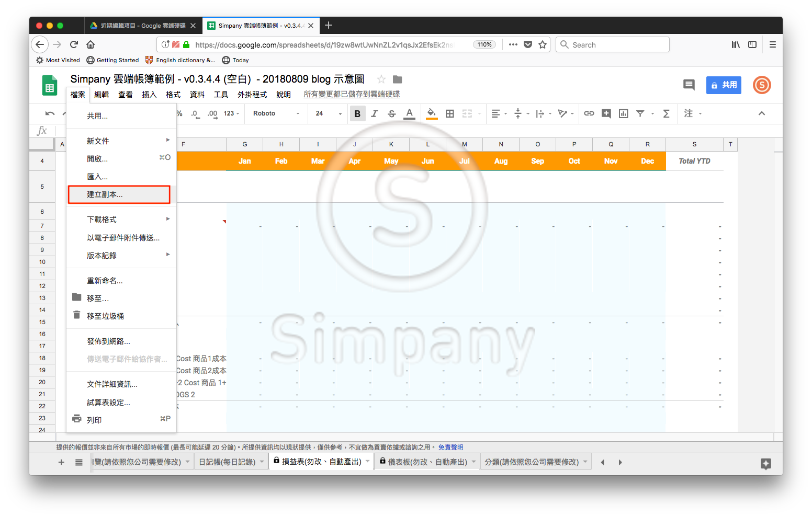Open the font size 24 dropdown
Viewport: 812px width, 517px height.
pos(328,113)
